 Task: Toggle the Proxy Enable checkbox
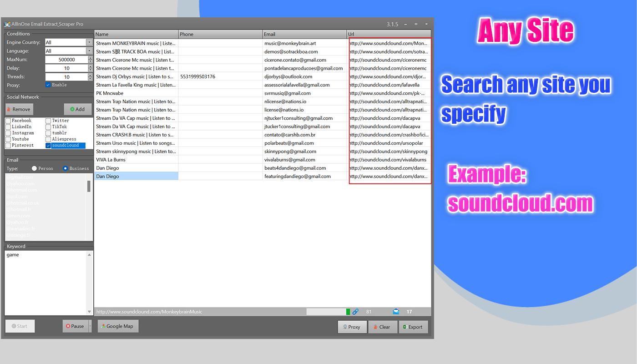coord(48,85)
